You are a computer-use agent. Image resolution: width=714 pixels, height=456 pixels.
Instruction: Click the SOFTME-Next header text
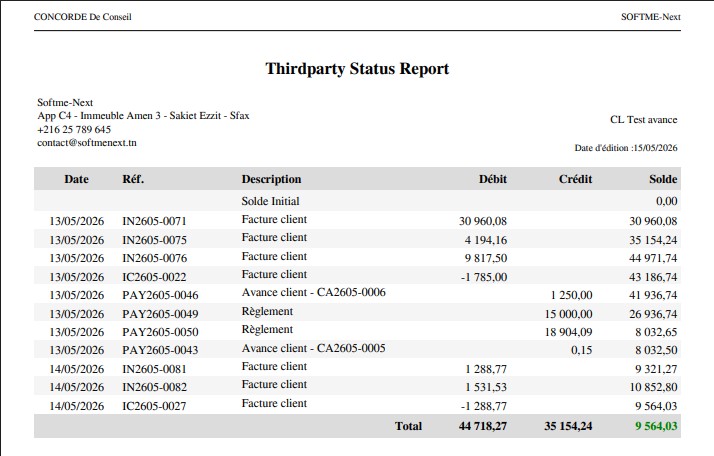[x=651, y=17]
